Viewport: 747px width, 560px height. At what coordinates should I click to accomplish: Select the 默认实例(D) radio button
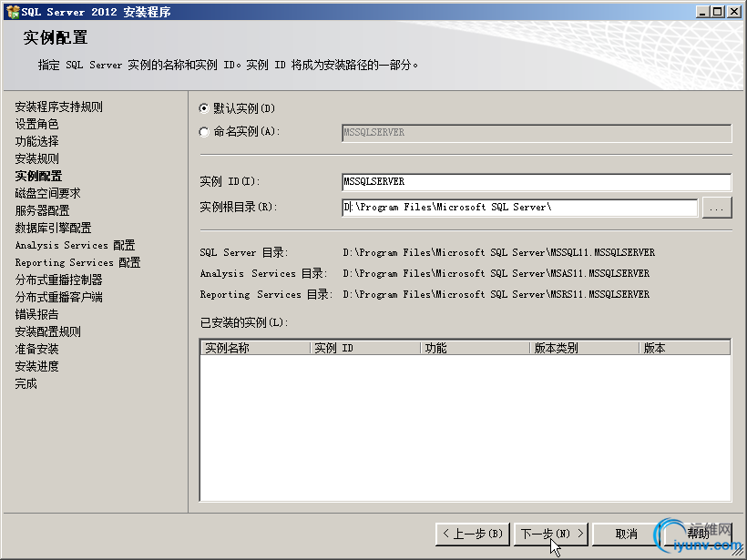pyautogui.click(x=204, y=108)
